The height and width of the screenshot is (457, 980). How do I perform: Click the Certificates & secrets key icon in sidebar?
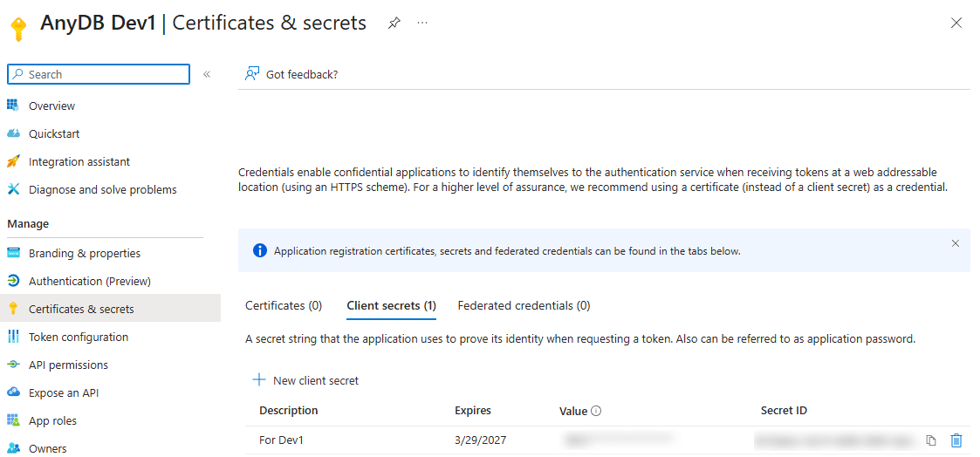click(x=14, y=309)
